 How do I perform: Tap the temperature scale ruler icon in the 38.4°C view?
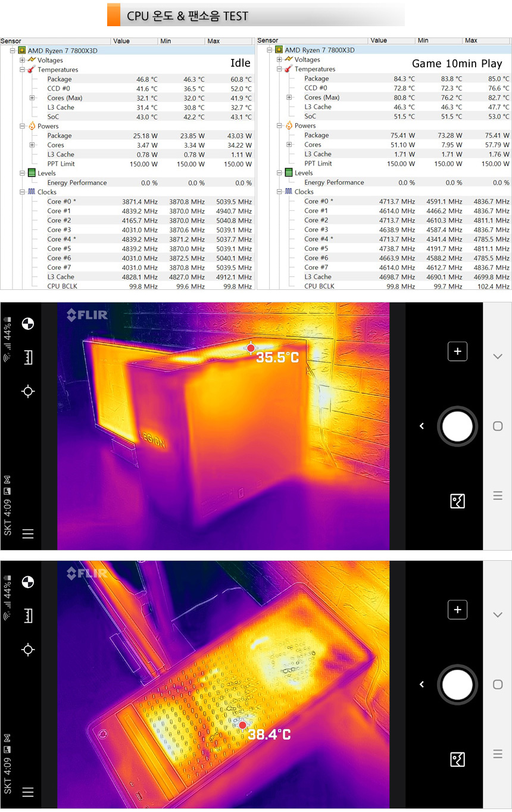(27, 616)
